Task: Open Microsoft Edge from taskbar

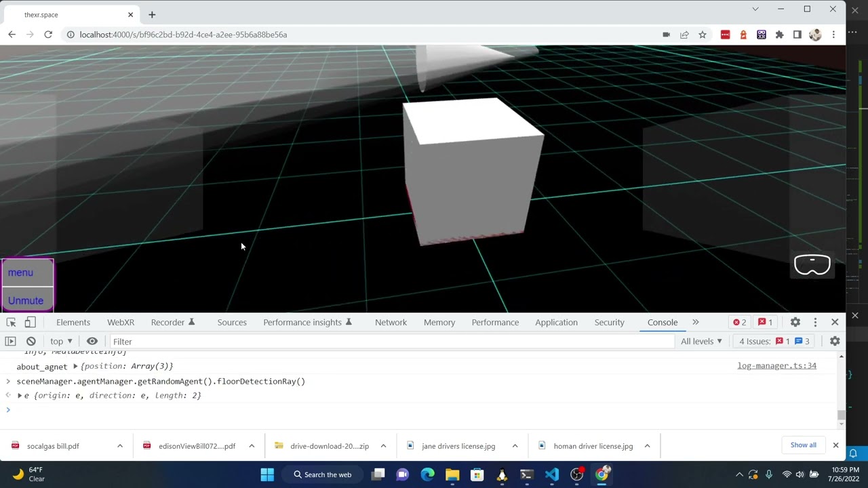Action: 427,474
